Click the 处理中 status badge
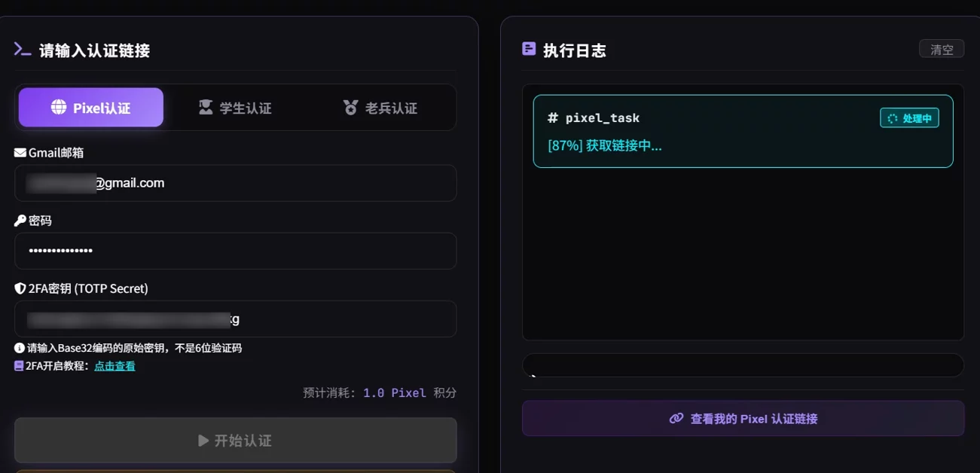Screen dimensions: 980x473 click(x=909, y=118)
